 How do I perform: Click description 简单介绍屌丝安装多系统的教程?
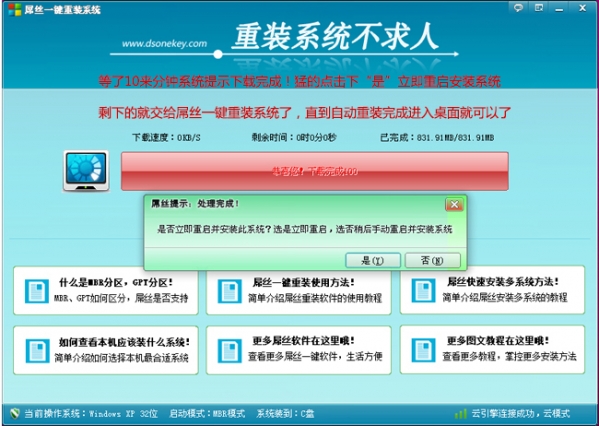[x=505, y=298]
